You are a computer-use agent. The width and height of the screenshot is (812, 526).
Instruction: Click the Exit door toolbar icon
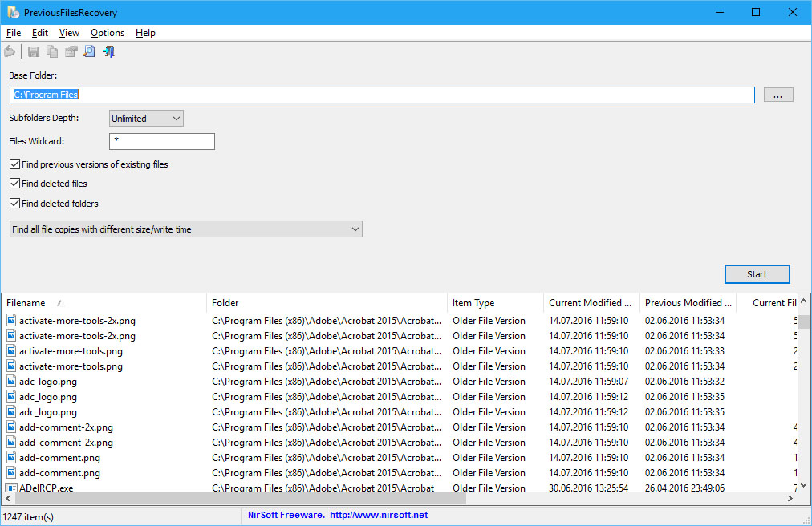pyautogui.click(x=109, y=51)
